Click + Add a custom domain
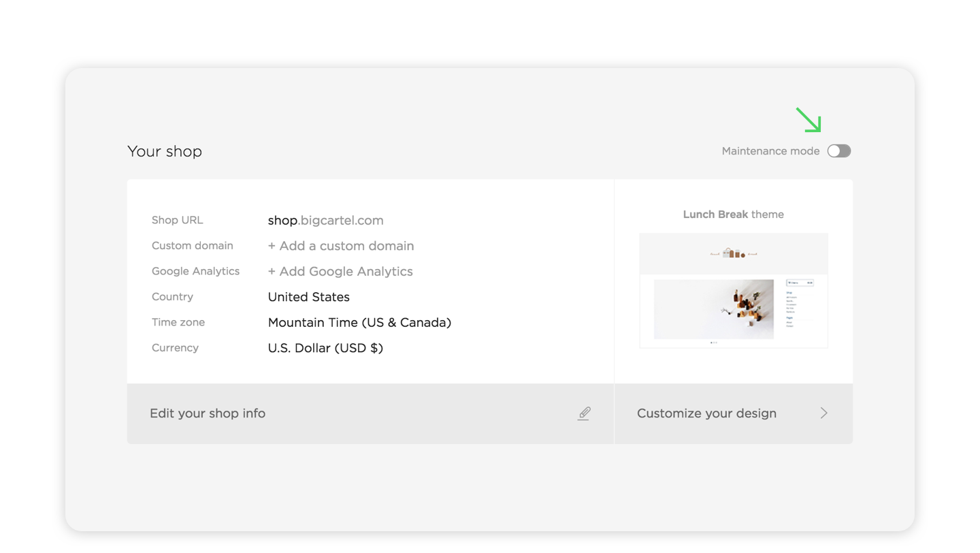Image resolution: width=980 pixels, height=553 pixels. point(341,246)
